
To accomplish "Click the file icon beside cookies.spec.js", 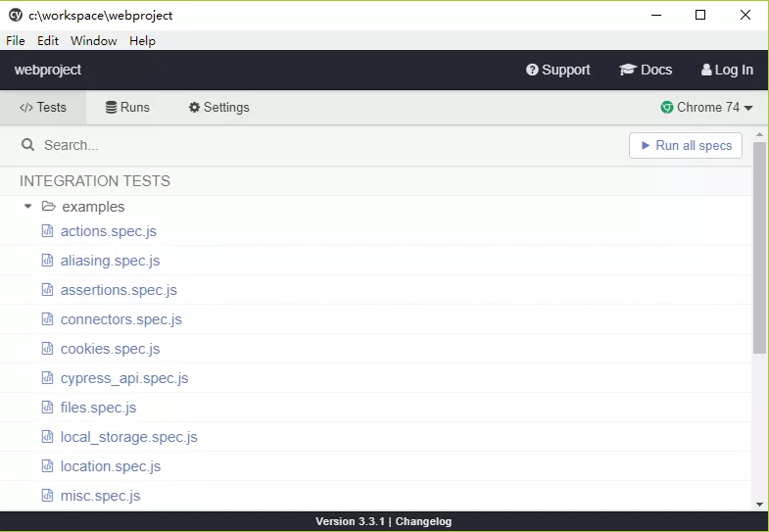I will pyautogui.click(x=47, y=348).
